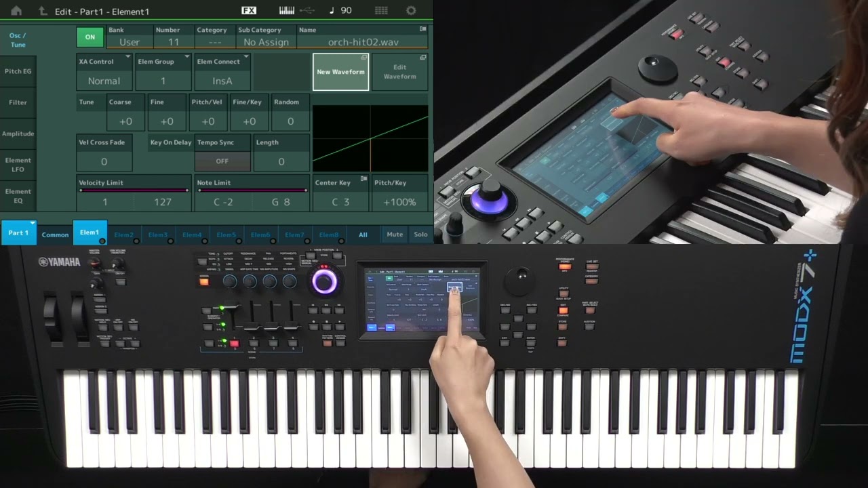The height and width of the screenshot is (488, 868).
Task: Tap the exit arrow beside Edit title
Action: [x=43, y=11]
